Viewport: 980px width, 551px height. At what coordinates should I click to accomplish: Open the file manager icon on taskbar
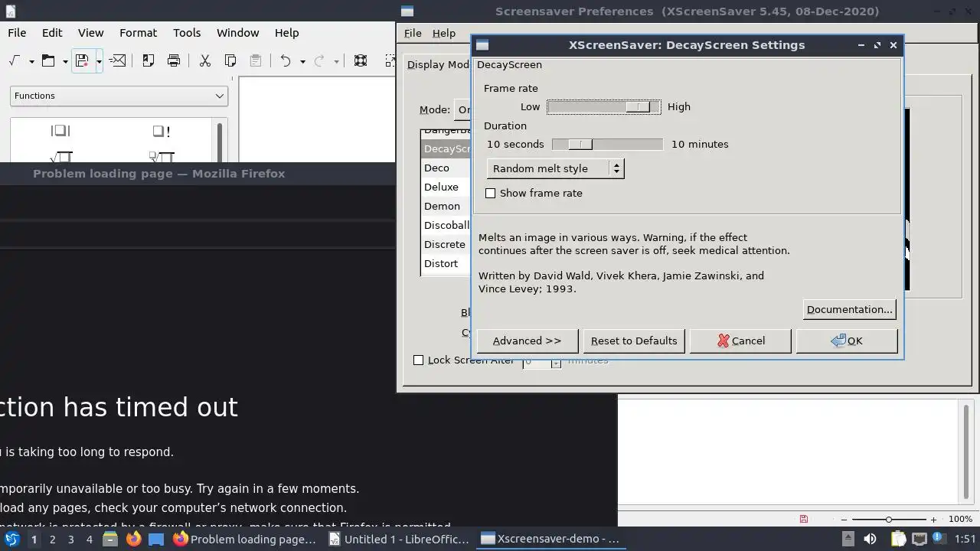click(x=110, y=539)
